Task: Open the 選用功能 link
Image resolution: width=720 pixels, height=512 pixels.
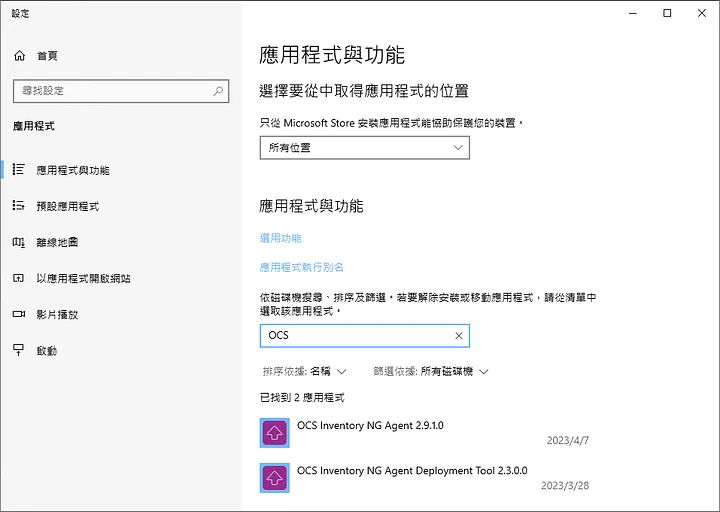Action: point(281,238)
